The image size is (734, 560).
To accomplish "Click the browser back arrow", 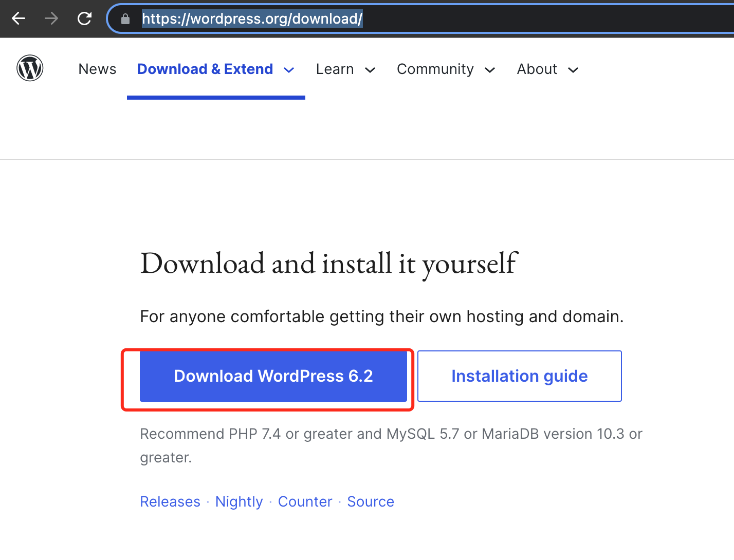I will 19,19.
